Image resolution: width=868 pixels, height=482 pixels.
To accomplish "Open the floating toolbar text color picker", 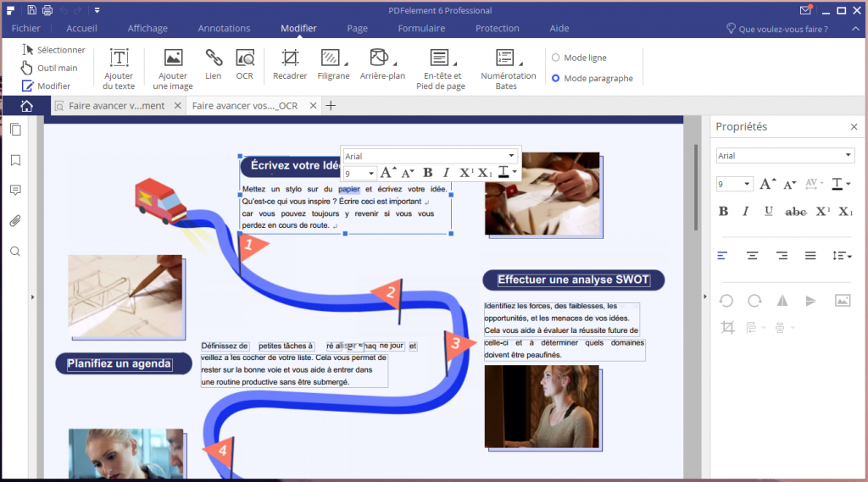I will pos(507,173).
